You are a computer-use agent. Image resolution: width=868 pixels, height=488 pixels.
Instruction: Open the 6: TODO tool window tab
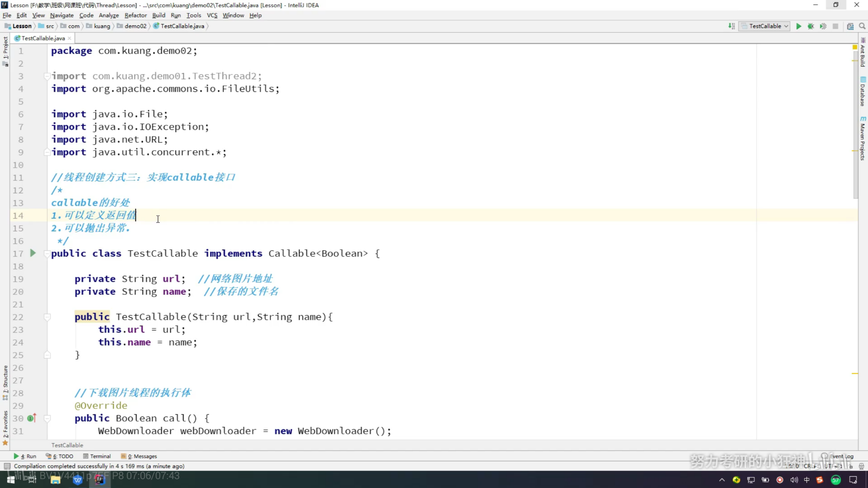coord(60,456)
